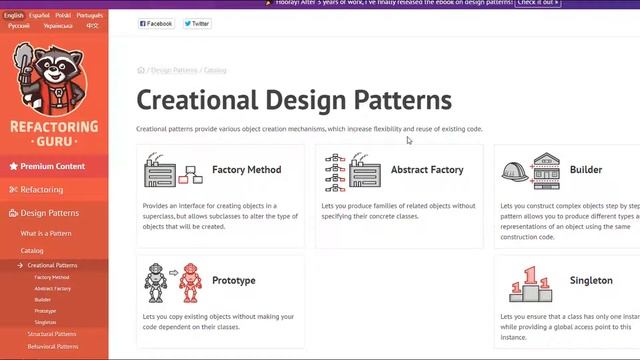Switch language to Chinese
The width and height of the screenshot is (640, 360).
[92, 26]
